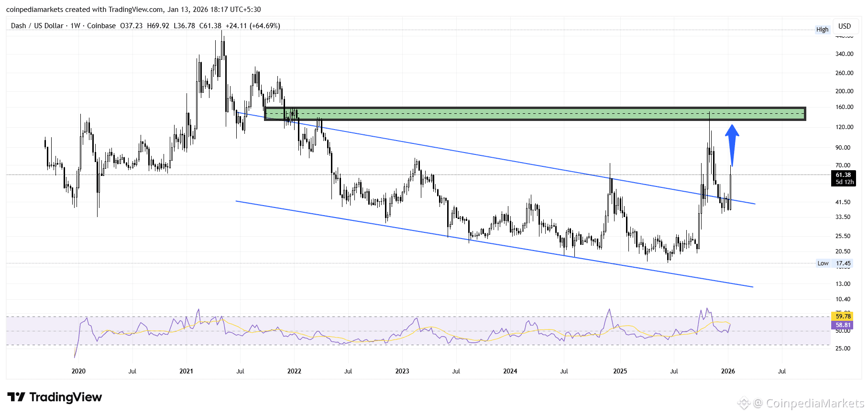Click the H69.92 high price value
This screenshot has width=868, height=415.
[x=158, y=26]
